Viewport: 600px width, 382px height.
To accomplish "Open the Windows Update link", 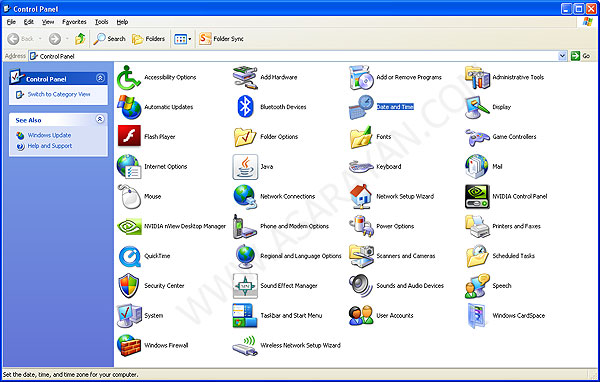I will pyautogui.click(x=49, y=135).
